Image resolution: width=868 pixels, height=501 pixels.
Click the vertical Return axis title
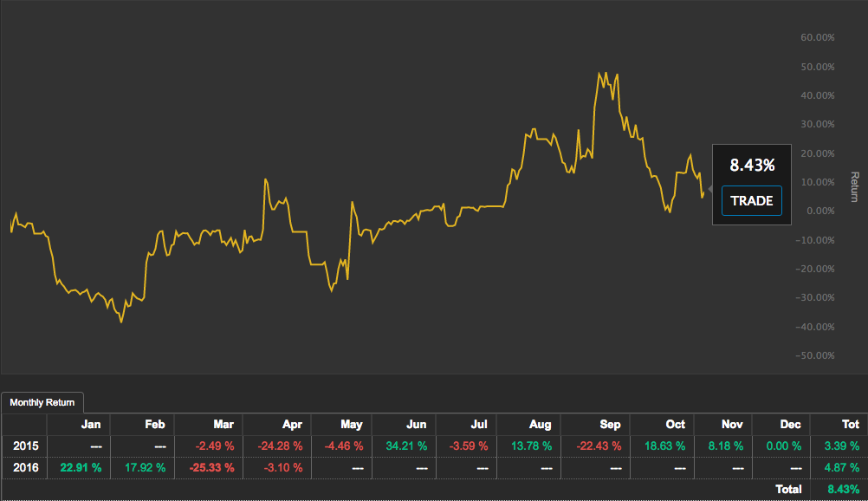(855, 186)
